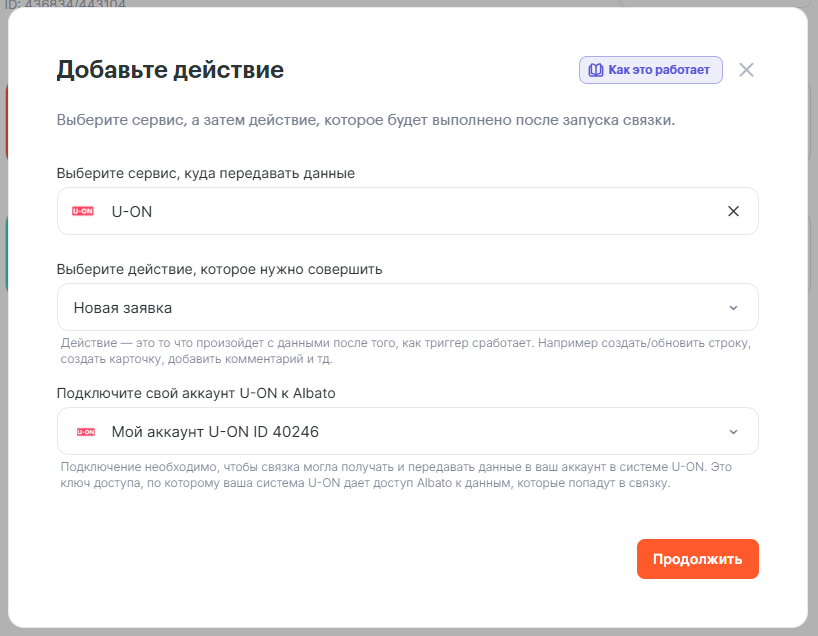Click the "Добавьте действие" heading

(170, 70)
